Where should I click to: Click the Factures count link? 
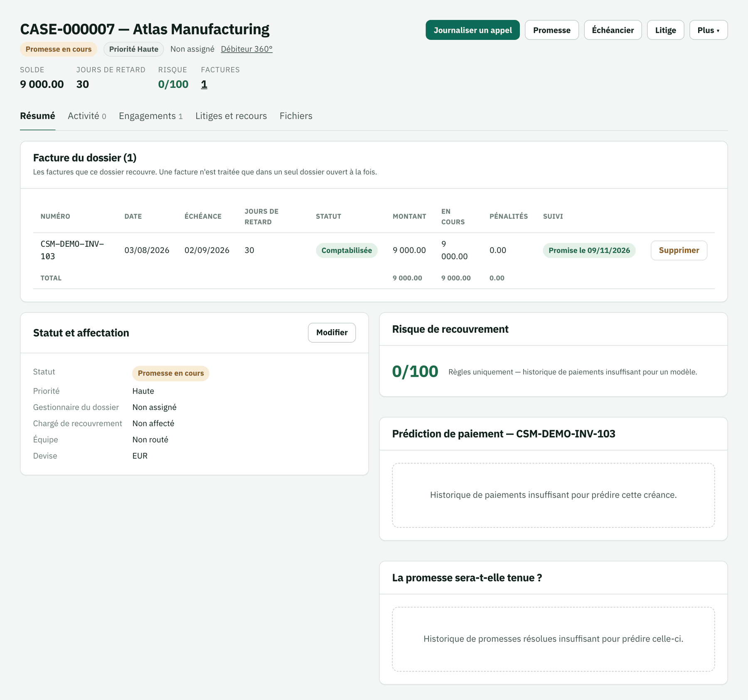tap(204, 84)
